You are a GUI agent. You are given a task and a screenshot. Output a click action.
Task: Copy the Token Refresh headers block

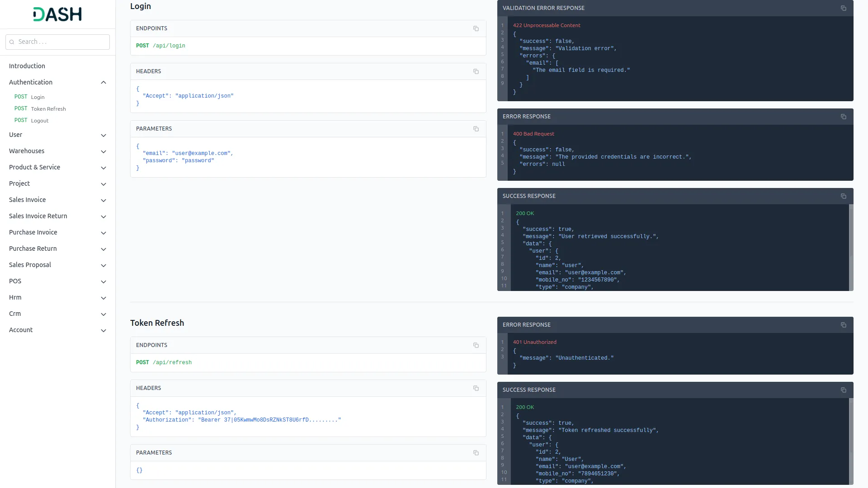476,388
